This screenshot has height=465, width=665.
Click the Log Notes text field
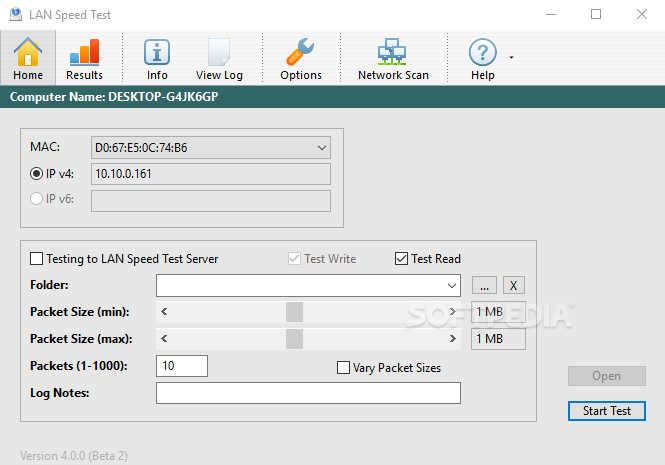pos(308,393)
